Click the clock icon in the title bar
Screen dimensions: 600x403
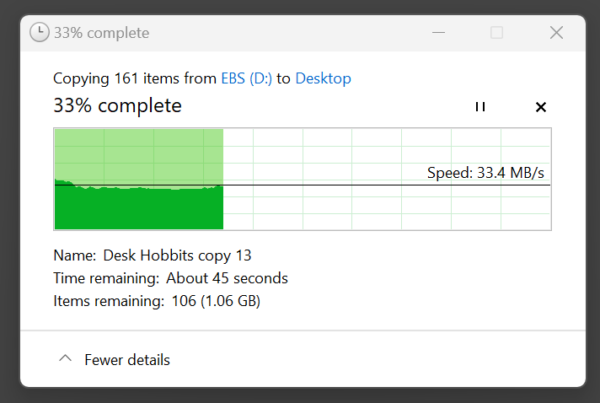[x=39, y=33]
